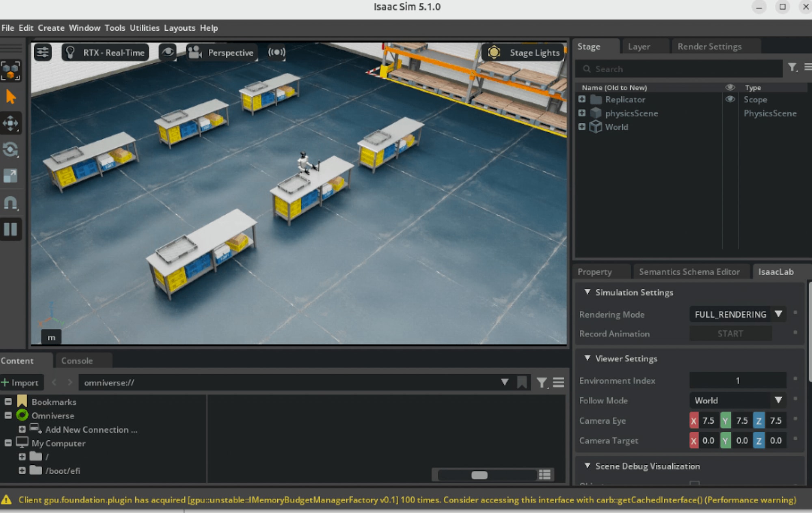812x513 pixels.
Task: Open the Utilities menu
Action: point(144,28)
